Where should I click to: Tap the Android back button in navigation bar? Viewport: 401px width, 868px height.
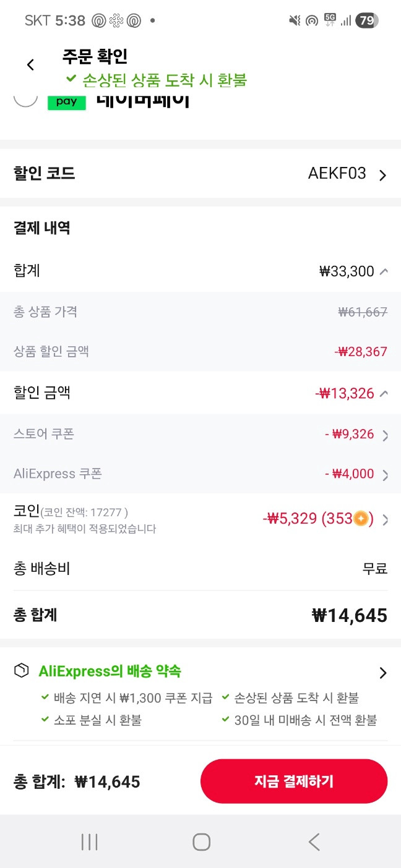tap(313, 841)
